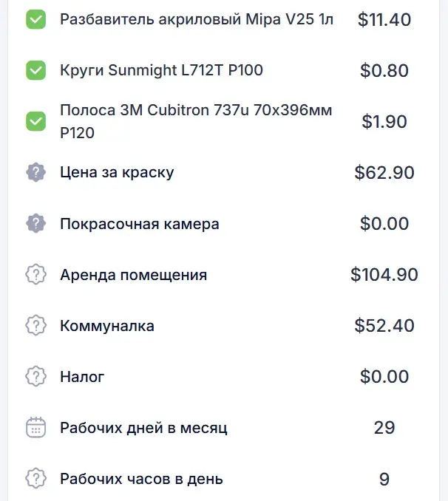Viewport: 448px width, 501px height.
Task: Click the $62.90 paint price value
Action: pyautogui.click(x=384, y=173)
